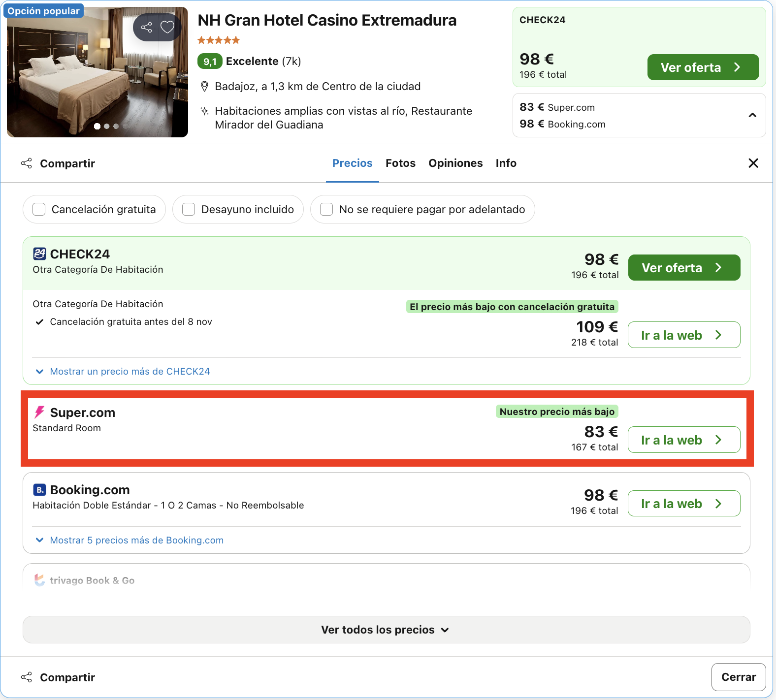Image resolution: width=776 pixels, height=700 pixels.
Task: Collapse the price list with top-right chevron
Action: point(752,115)
